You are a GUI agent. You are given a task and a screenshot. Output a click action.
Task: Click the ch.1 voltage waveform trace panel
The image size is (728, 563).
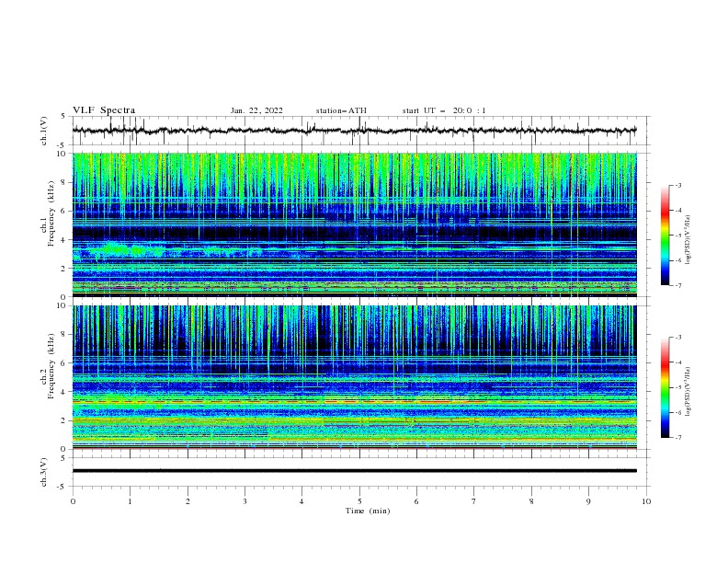tap(360, 131)
